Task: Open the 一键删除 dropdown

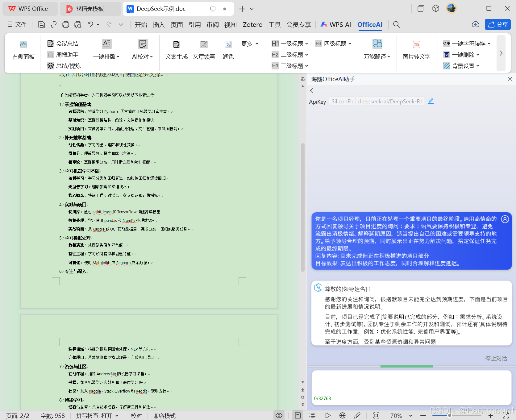Action: (x=461, y=55)
